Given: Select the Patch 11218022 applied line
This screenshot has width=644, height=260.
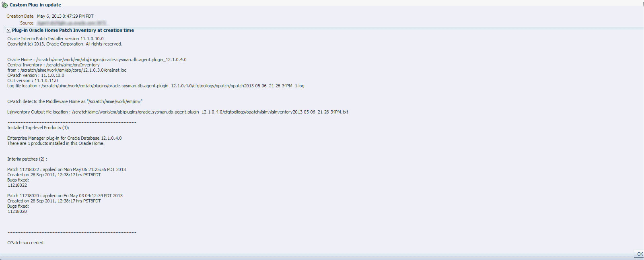Looking at the screenshot, I should coord(66,169).
